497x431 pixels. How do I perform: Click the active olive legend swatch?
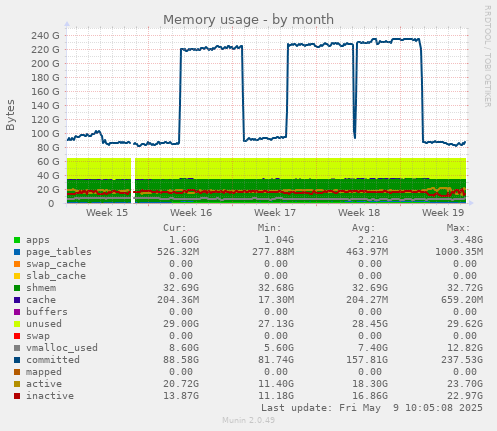(x=17, y=384)
